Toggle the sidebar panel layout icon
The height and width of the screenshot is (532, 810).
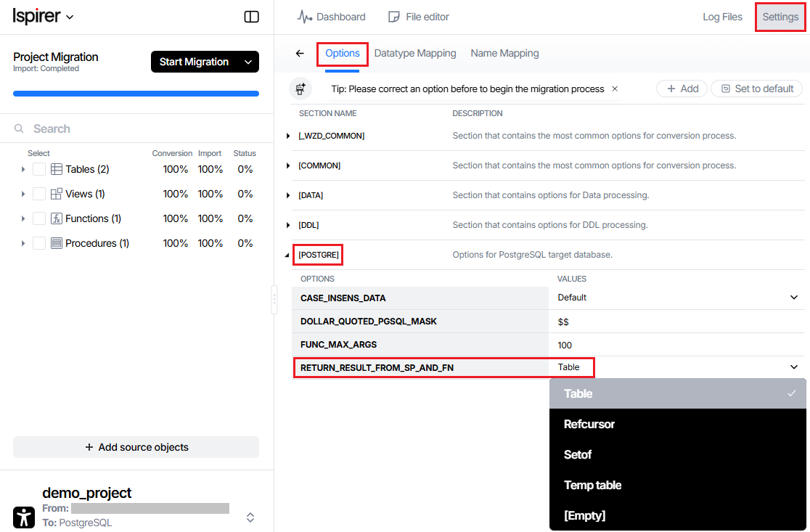(251, 17)
